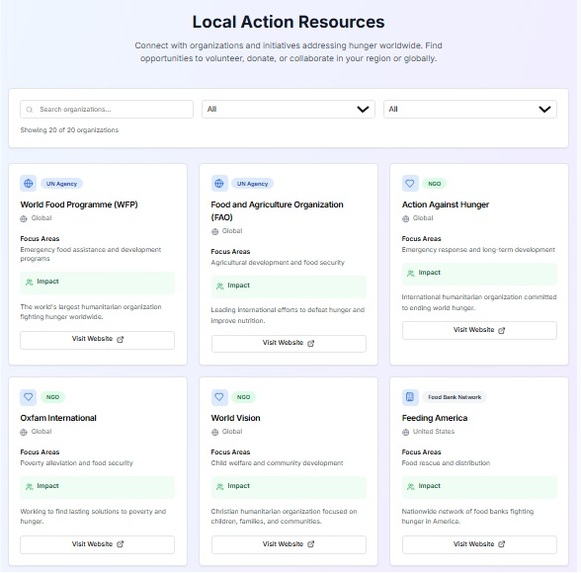This screenshot has width=581, height=573.
Task: Visit Website for Action Against Hunger
Action: coord(479,330)
